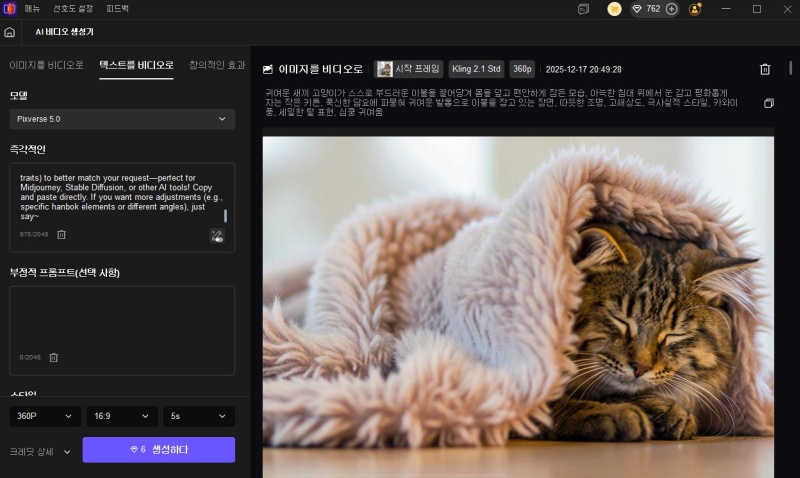Click the purple 생성하다 generate button
The width and height of the screenshot is (800, 478).
(159, 450)
